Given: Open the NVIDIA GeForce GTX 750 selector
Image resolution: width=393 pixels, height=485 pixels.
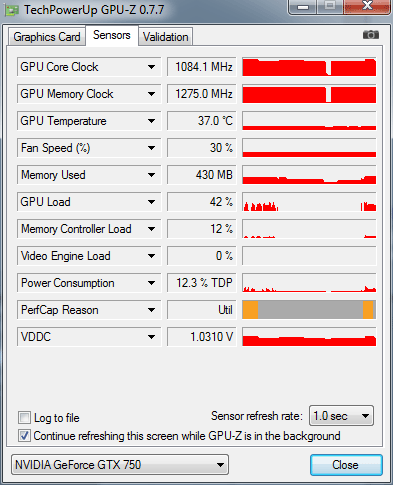Looking at the screenshot, I should coord(120,465).
